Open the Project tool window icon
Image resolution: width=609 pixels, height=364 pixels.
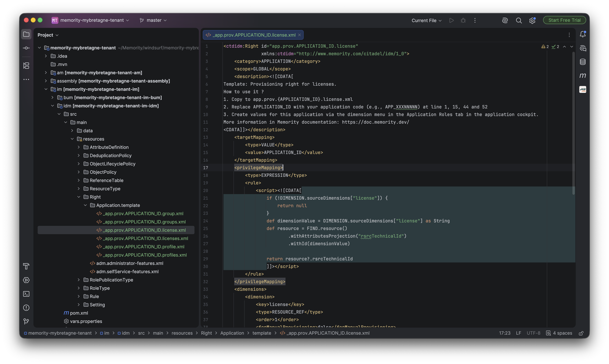click(x=26, y=34)
